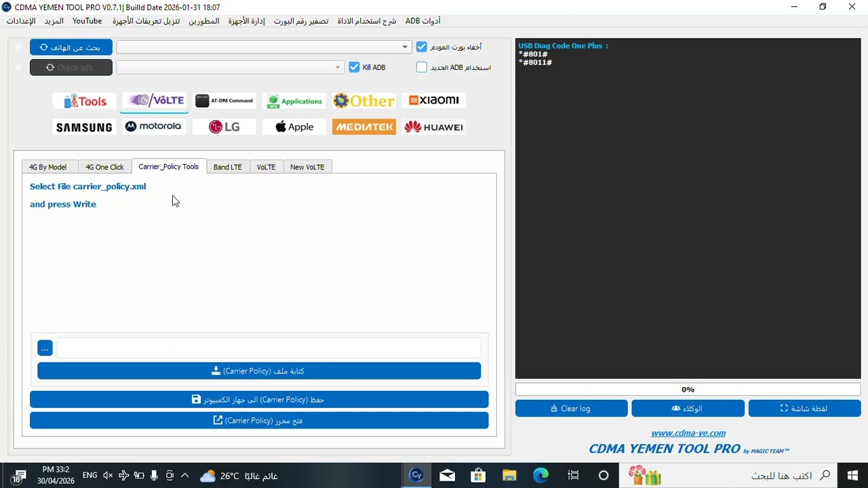Expand the phone port dropdown
The height and width of the screenshot is (488, 868).
[x=405, y=47]
